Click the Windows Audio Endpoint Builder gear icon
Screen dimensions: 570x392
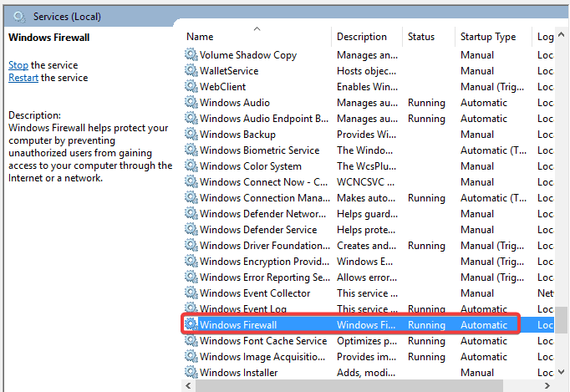point(191,118)
